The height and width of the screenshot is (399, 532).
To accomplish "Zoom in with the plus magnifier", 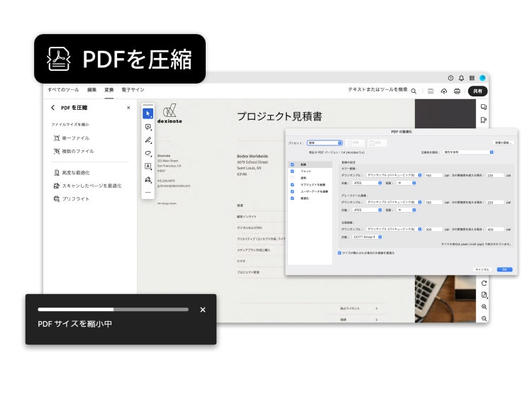I will (x=484, y=307).
